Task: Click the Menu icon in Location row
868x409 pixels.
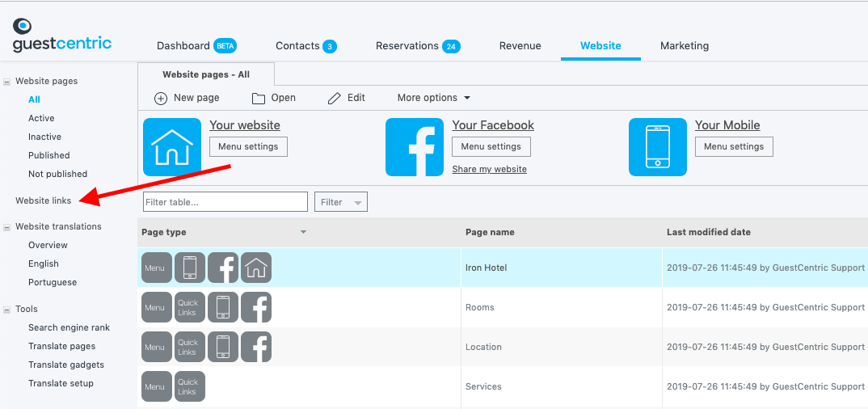Action: click(157, 347)
